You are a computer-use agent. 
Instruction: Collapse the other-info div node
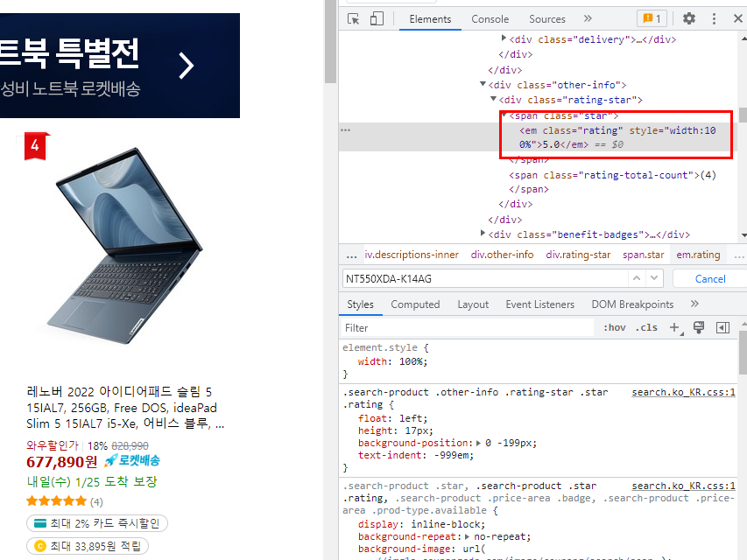483,84
